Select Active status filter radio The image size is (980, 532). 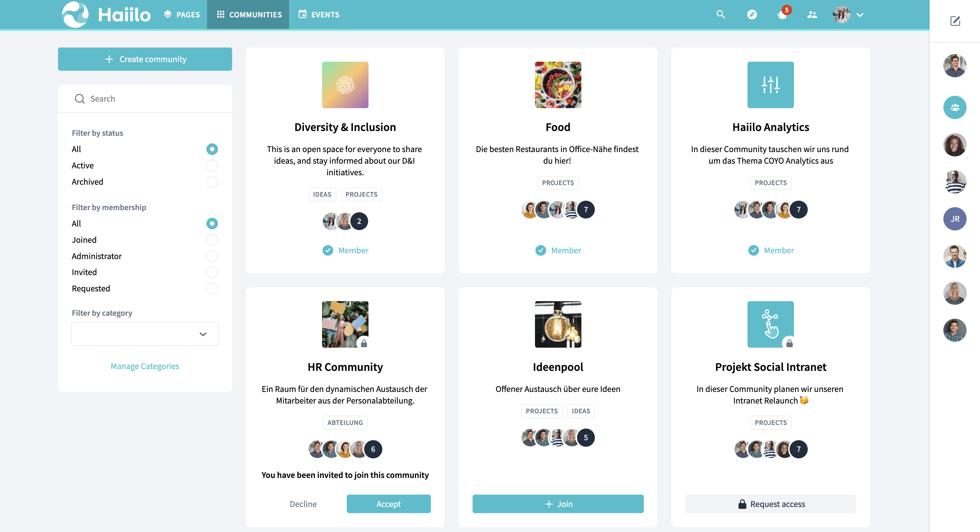tap(212, 165)
